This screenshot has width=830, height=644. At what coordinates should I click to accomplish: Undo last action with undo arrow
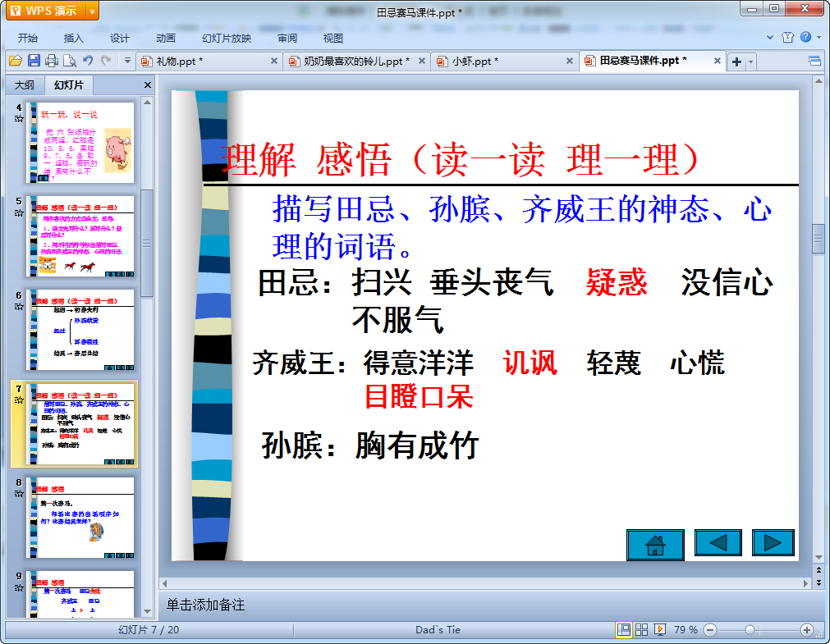88,61
